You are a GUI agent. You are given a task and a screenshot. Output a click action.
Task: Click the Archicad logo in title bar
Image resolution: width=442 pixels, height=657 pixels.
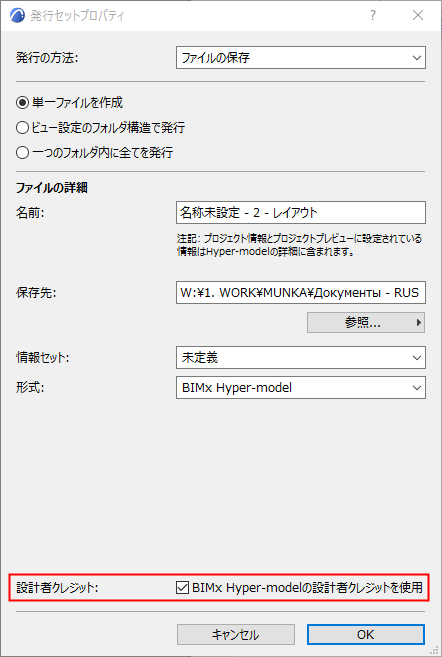click(x=18, y=16)
